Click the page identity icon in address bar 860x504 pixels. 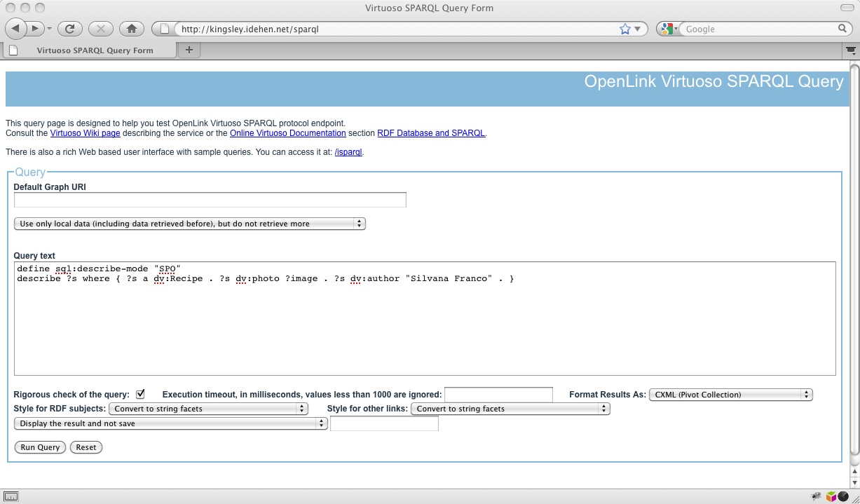click(165, 29)
